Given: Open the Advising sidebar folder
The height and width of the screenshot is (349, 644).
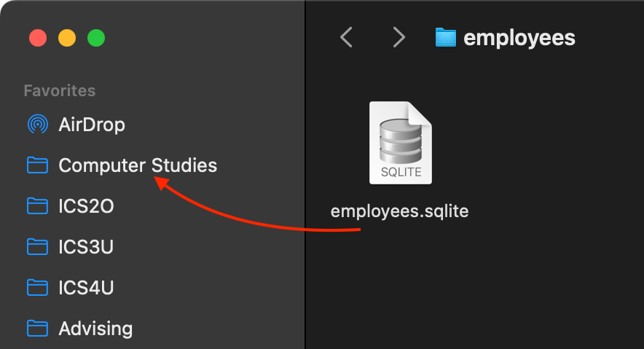Looking at the screenshot, I should pos(95,329).
